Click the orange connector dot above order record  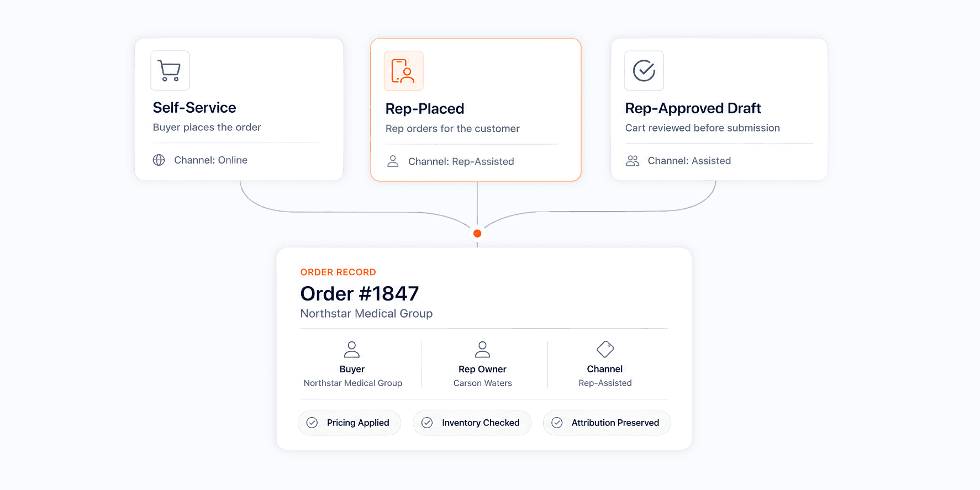pos(477,234)
